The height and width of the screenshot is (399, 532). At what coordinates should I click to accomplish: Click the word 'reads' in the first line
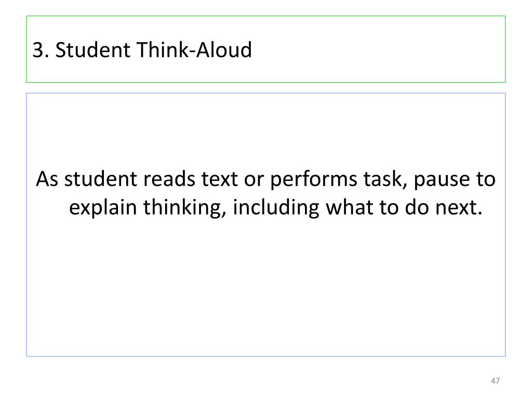click(169, 179)
